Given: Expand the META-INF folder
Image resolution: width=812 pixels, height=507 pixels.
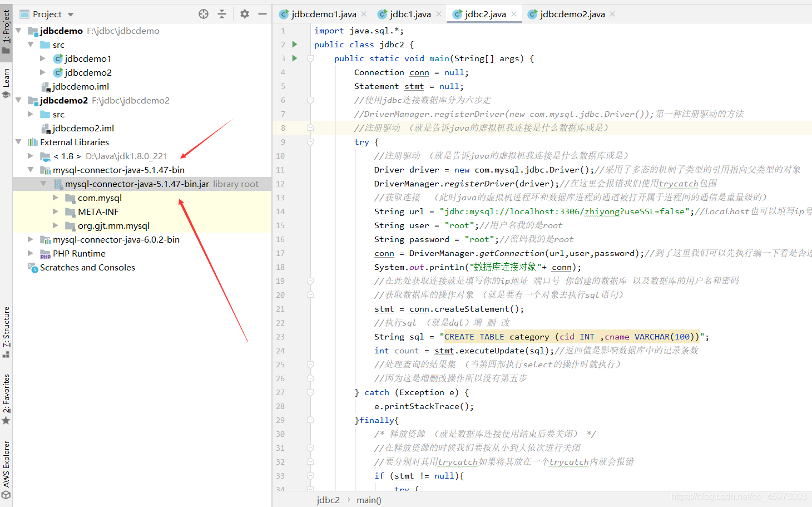Looking at the screenshot, I should click(55, 211).
